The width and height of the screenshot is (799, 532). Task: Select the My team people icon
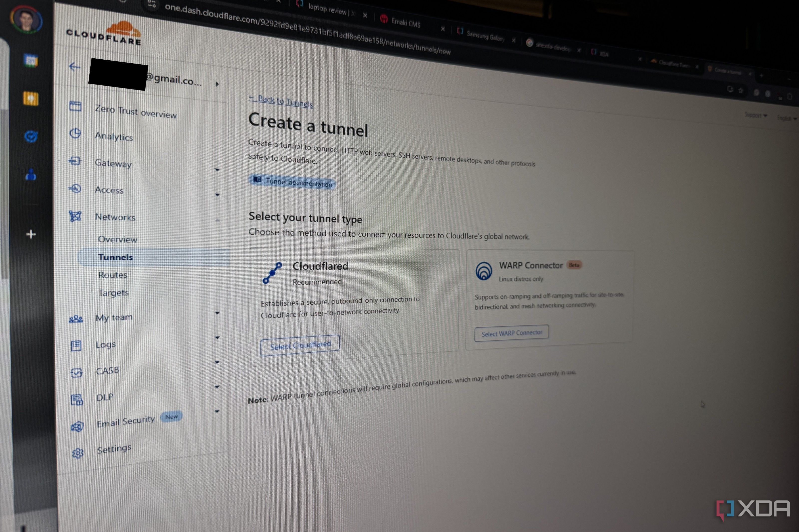coord(76,319)
